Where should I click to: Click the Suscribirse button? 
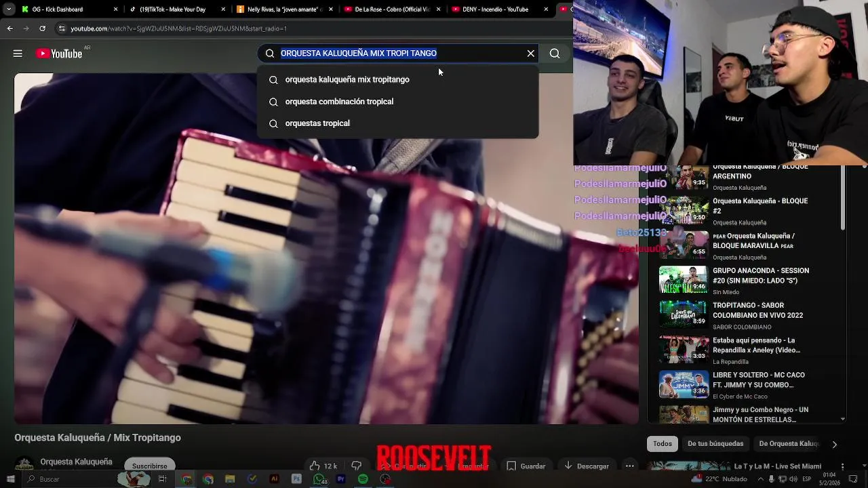[x=150, y=466]
